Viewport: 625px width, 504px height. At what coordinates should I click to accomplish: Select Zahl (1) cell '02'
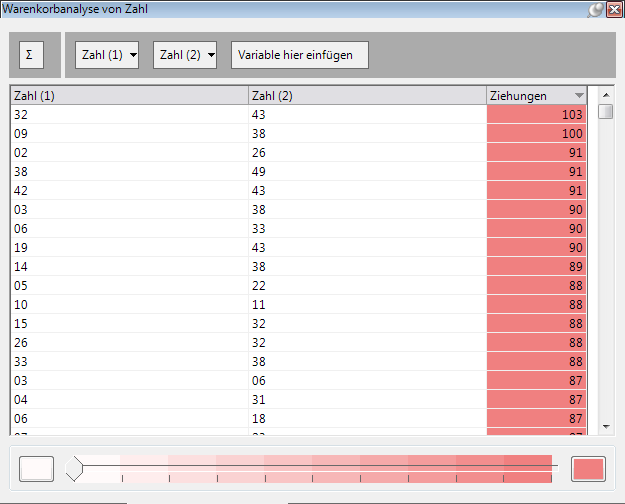130,152
